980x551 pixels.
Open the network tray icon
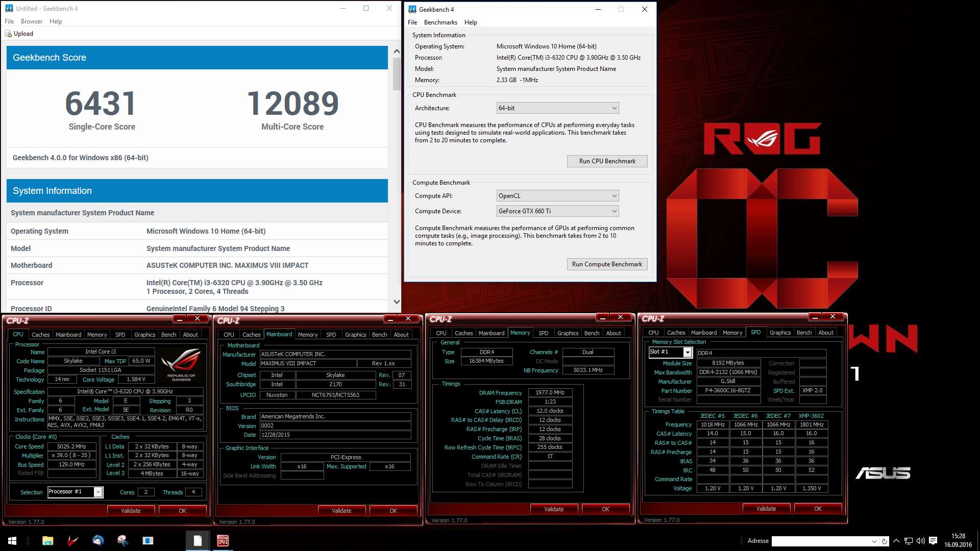pyautogui.click(x=908, y=541)
